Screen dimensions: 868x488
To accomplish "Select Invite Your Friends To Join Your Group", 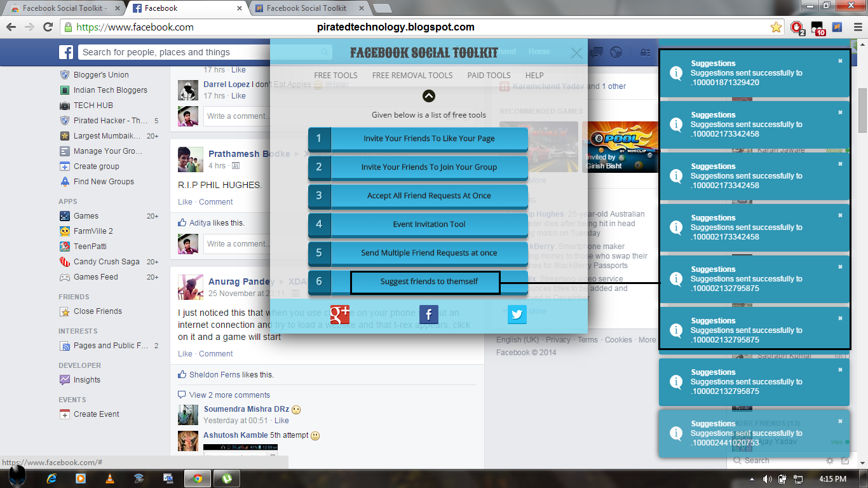I will point(418,167).
